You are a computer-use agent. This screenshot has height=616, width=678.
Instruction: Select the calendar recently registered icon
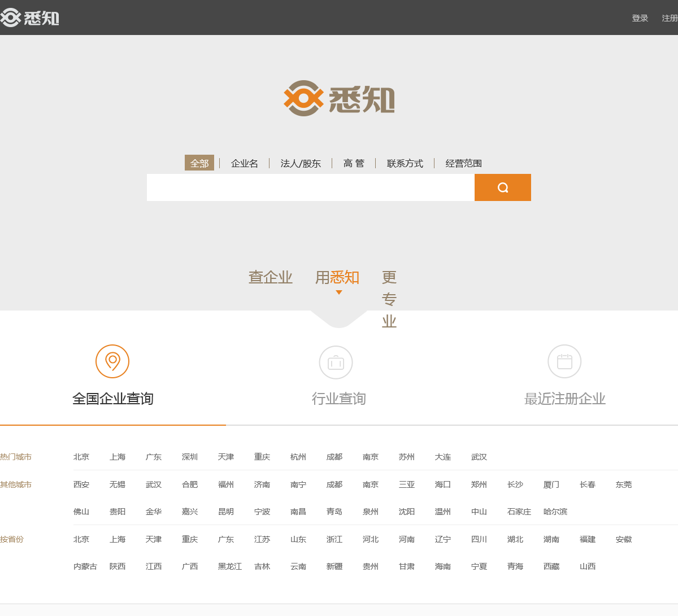pos(564,361)
